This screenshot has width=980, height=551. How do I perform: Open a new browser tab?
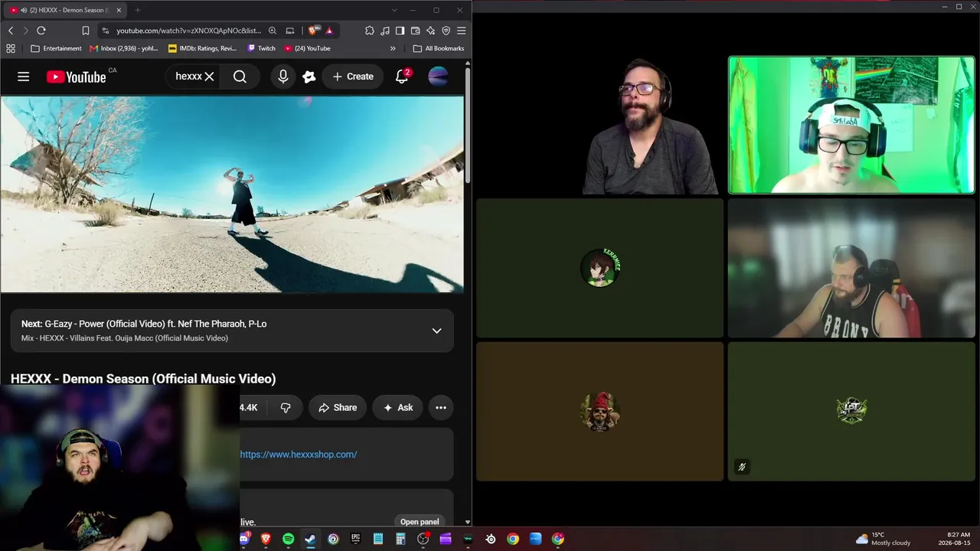tap(138, 10)
